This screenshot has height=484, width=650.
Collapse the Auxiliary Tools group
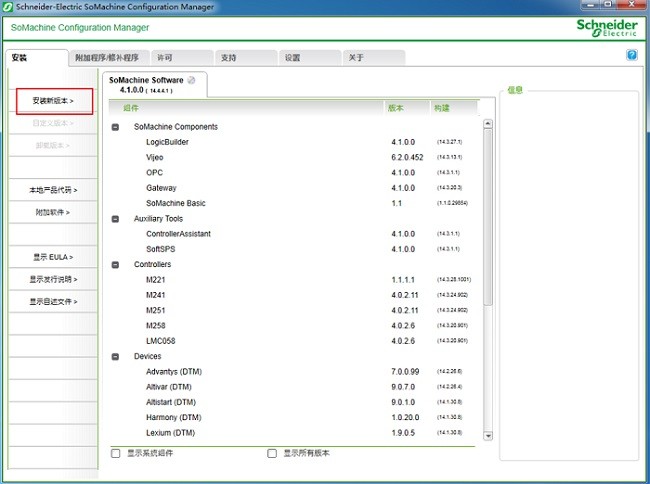(x=116, y=219)
